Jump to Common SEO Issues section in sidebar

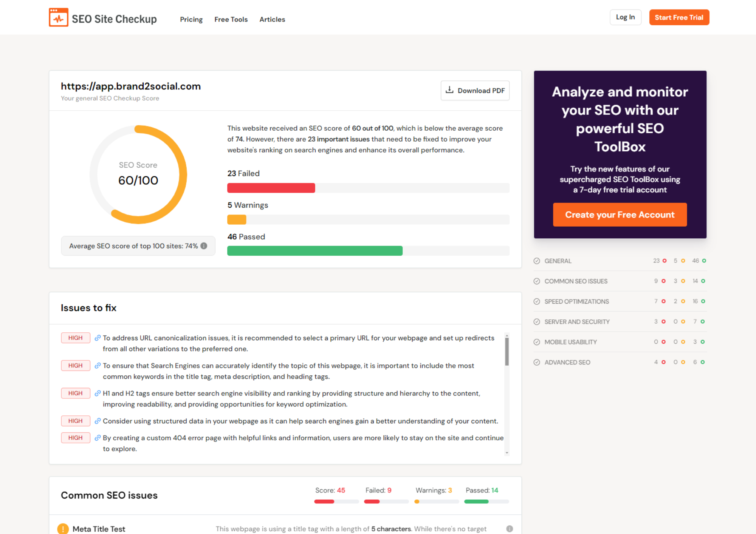pyautogui.click(x=575, y=281)
